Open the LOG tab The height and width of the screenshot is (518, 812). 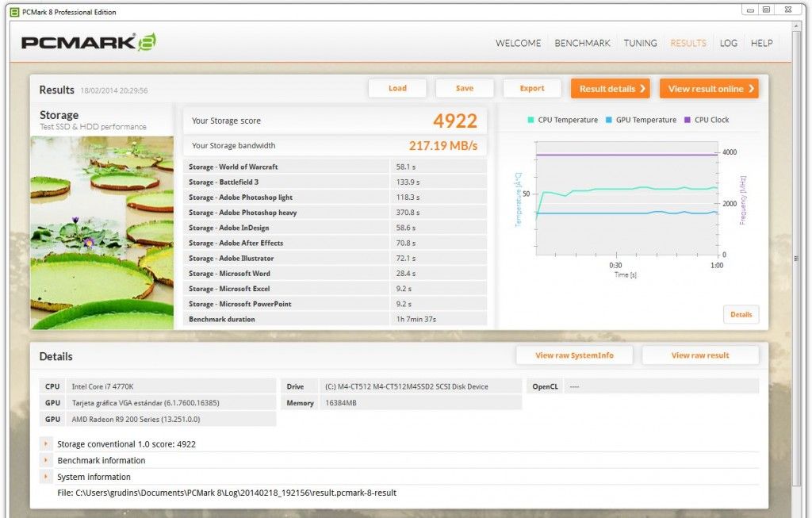click(x=728, y=43)
